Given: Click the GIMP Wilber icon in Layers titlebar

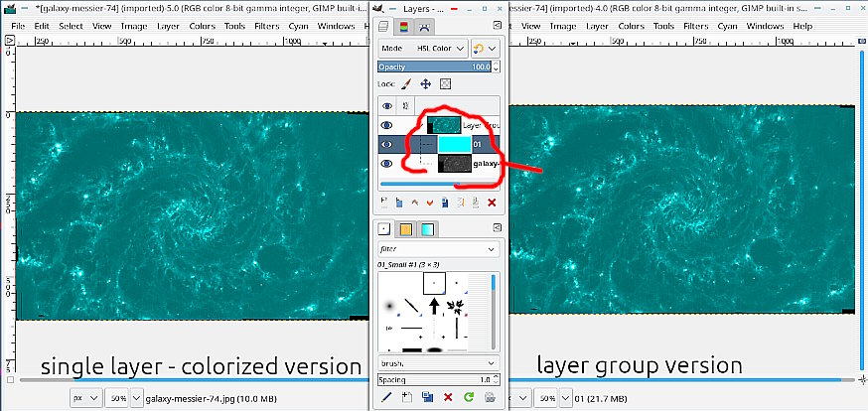Looking at the screenshot, I should click(x=378, y=9).
